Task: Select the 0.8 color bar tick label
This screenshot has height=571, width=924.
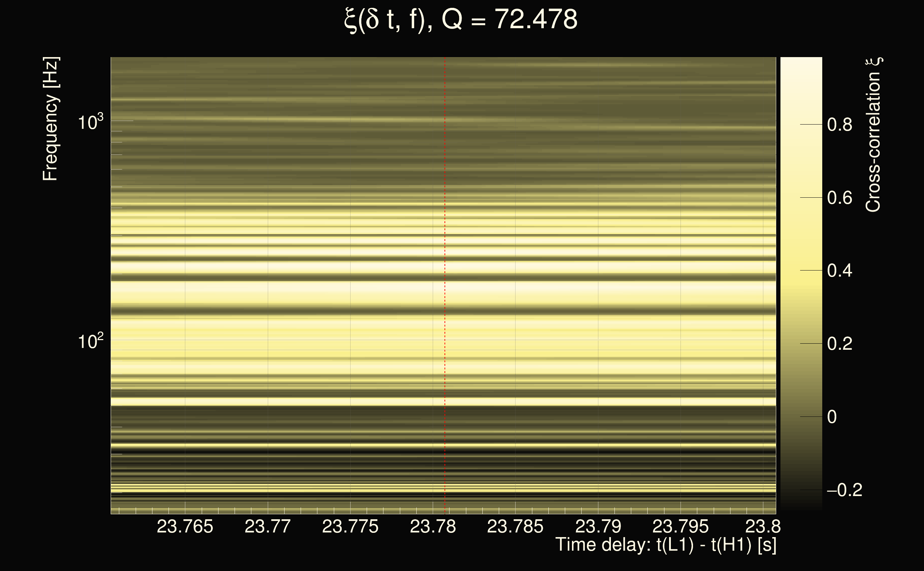Action: [839, 125]
